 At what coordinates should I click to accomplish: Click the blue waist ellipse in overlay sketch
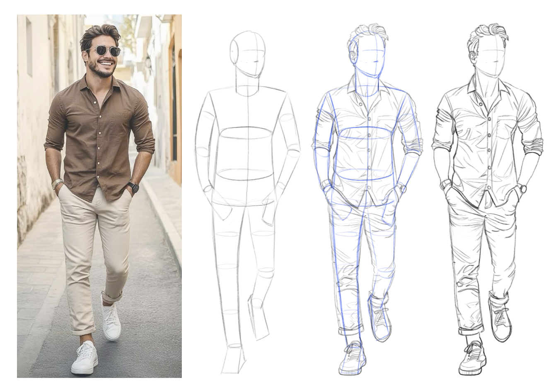coord(363,175)
